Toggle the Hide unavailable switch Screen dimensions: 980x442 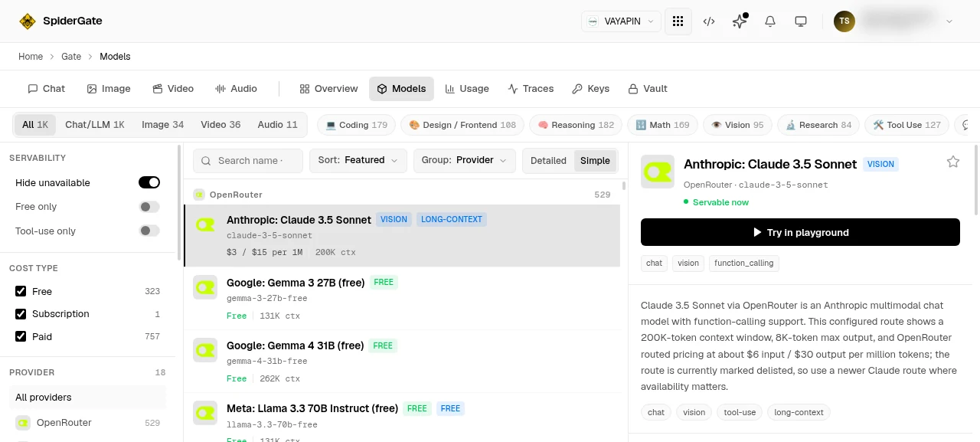(x=149, y=182)
